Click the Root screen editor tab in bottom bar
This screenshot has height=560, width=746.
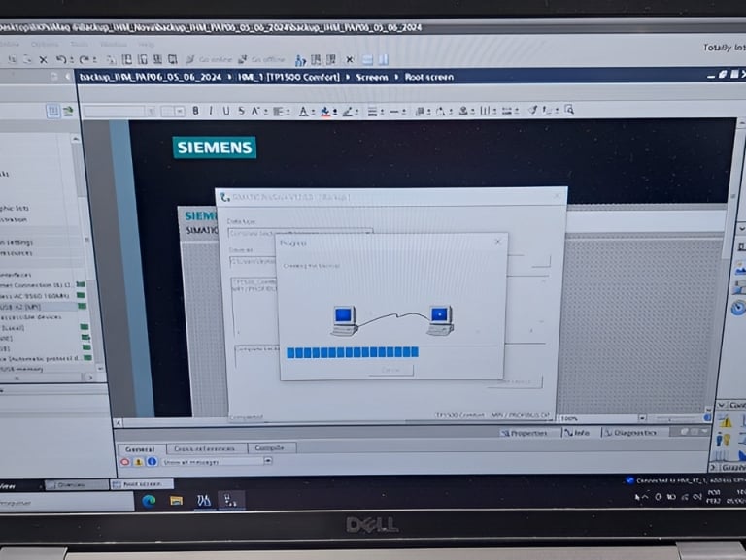[x=142, y=484]
